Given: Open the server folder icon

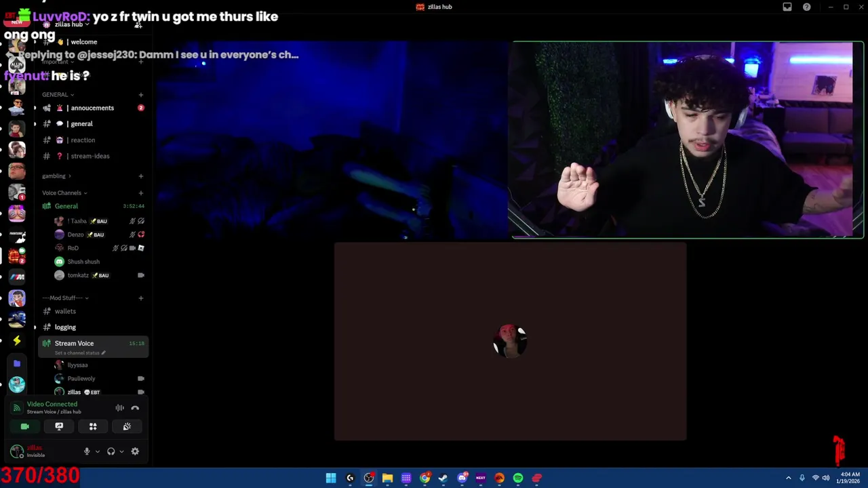Looking at the screenshot, I should pyautogui.click(x=17, y=364).
